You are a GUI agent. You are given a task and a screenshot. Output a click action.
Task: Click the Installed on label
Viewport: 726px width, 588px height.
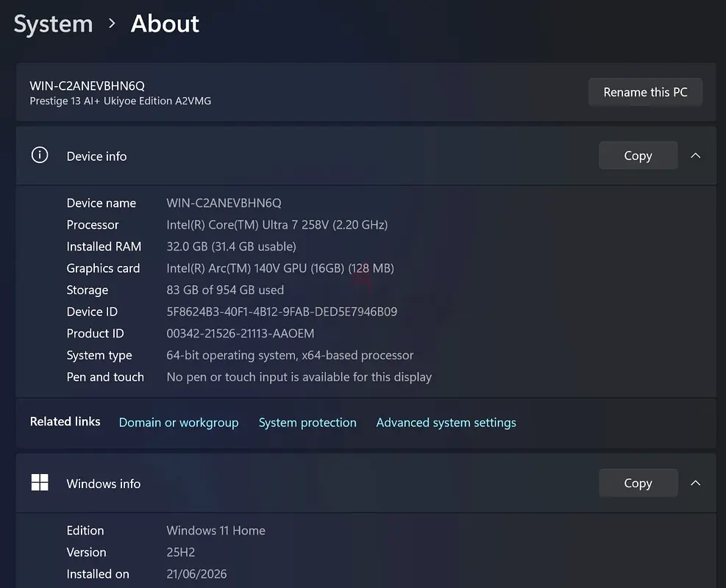pyautogui.click(x=98, y=574)
